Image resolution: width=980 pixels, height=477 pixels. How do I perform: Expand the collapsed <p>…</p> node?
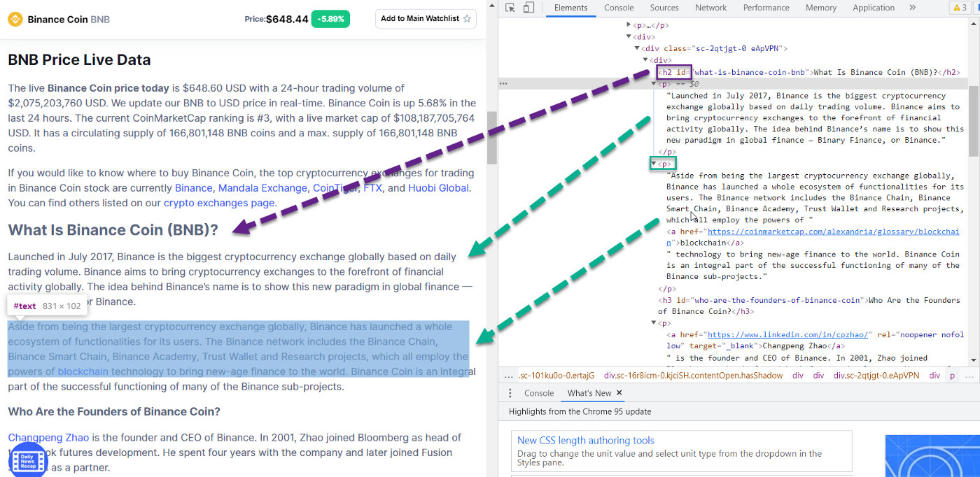coord(629,25)
